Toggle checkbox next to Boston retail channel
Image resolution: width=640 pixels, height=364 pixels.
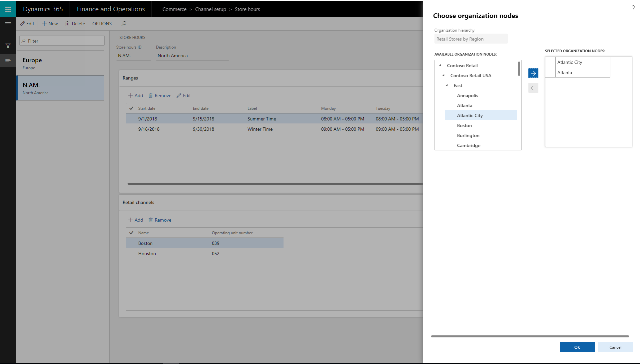pos(131,243)
